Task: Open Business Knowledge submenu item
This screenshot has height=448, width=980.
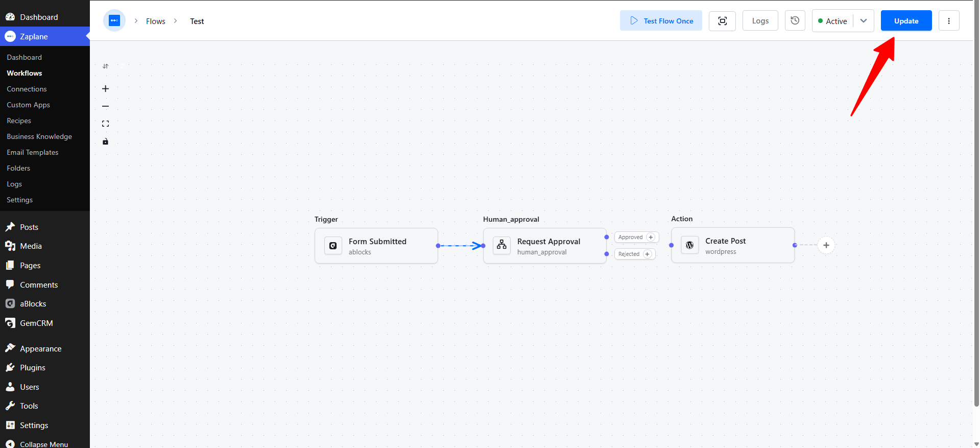Action: [x=39, y=136]
